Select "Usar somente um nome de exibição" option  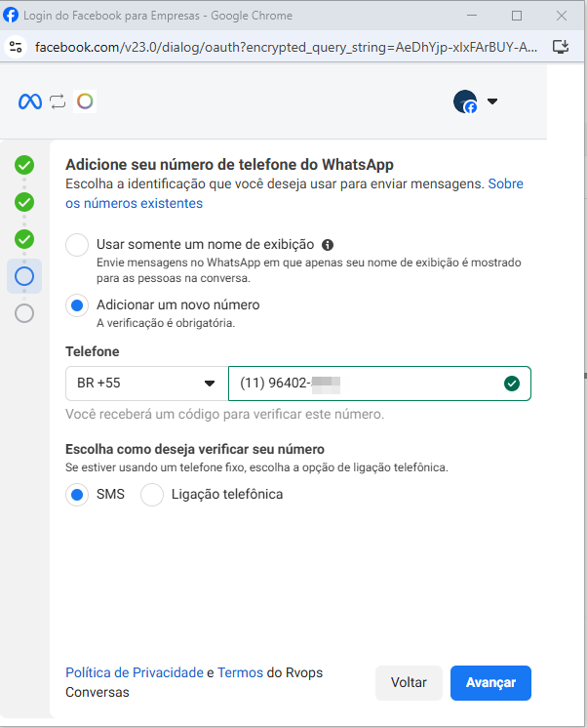[x=77, y=245]
